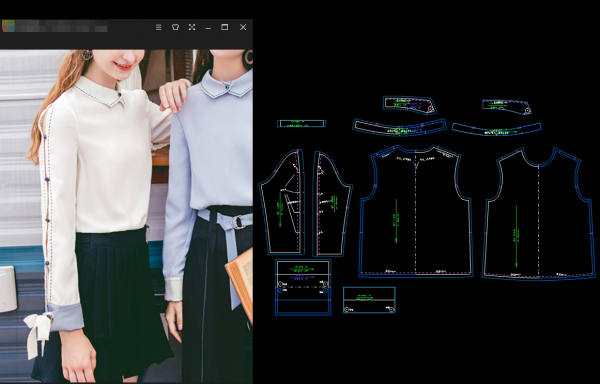Viewport: 600px width, 384px height.
Task: Open the image viewer hamburger menu
Action: (158, 27)
